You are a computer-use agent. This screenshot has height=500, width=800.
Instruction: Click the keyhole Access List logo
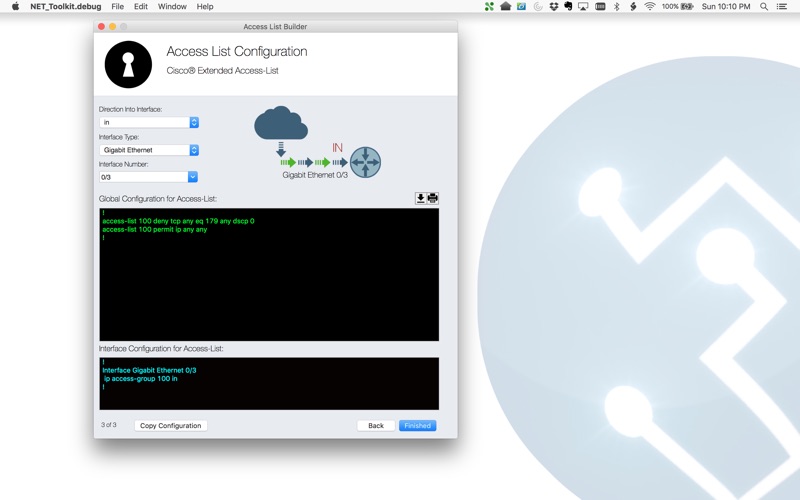[128, 65]
